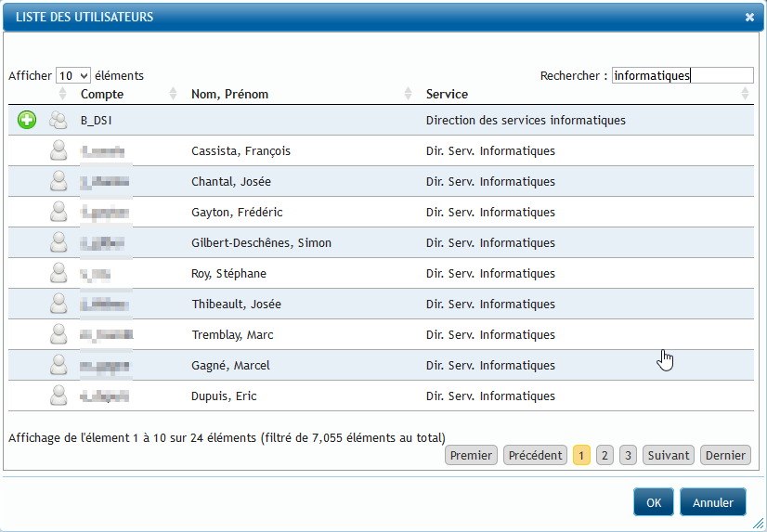
Task: Sort by the Compte column
Action: tap(102, 94)
